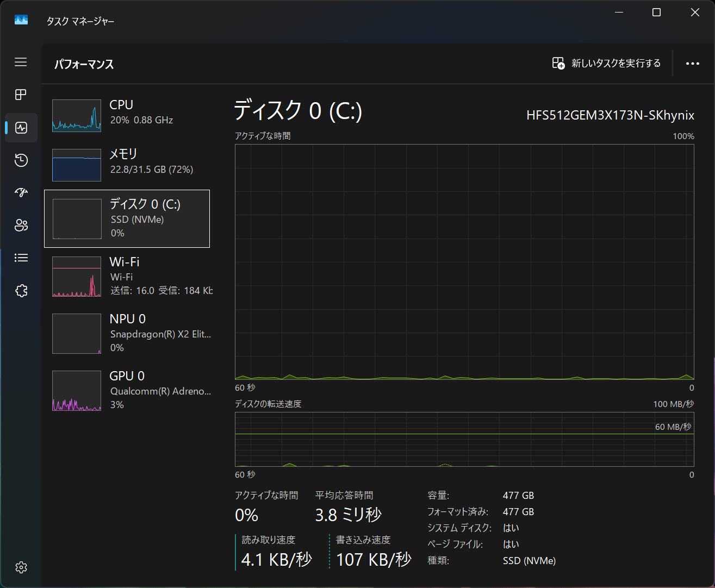This screenshot has height=588, width=715.
Task: Click the アクティブな時間 0% value
Action: pos(247,515)
